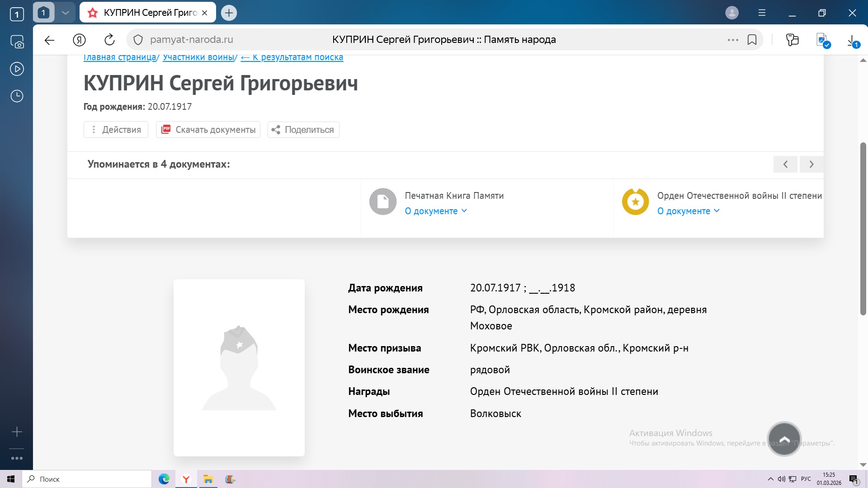Viewport: 868px width, 488px height.
Task: Open the screenshot tool in the sidebar
Action: coord(17,42)
